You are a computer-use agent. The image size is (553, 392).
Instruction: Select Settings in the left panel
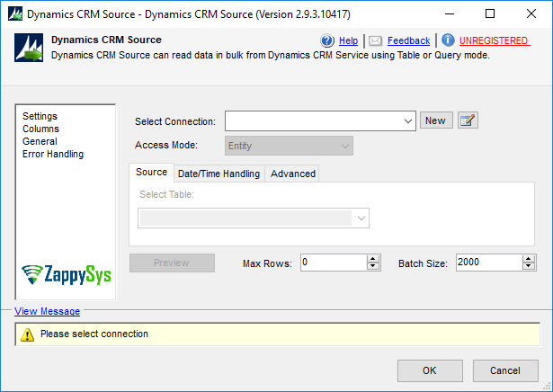(40, 116)
